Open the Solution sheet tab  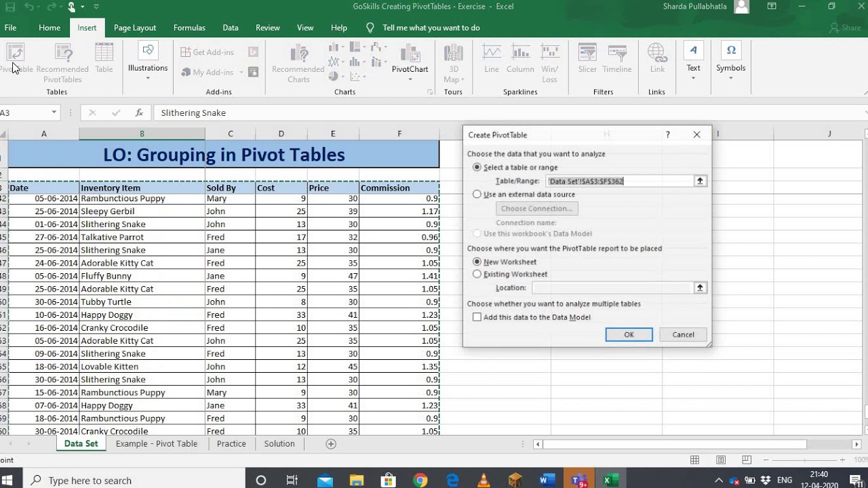(279, 444)
